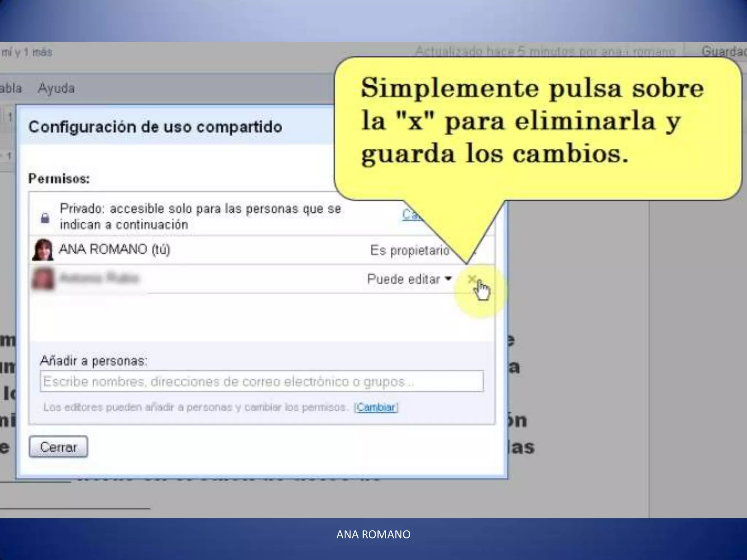
Task: Select the ANA ROMANO (tú) name row
Action: (x=114, y=250)
